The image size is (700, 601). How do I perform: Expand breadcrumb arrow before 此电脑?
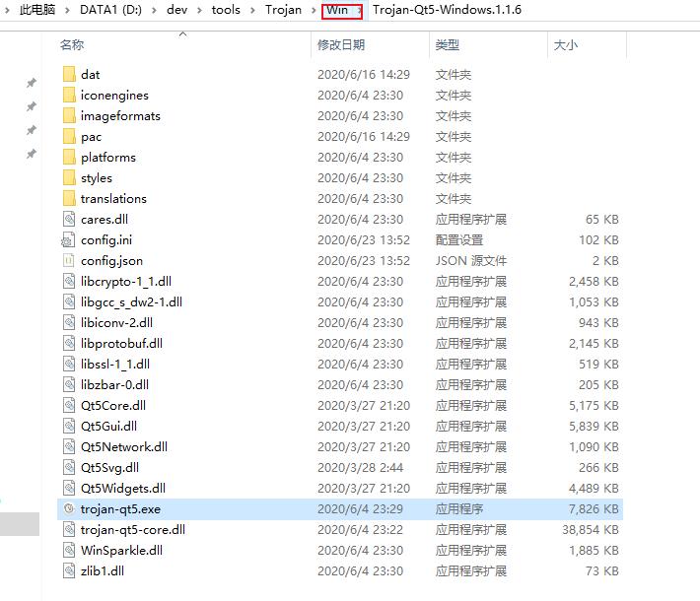click(x=7, y=10)
